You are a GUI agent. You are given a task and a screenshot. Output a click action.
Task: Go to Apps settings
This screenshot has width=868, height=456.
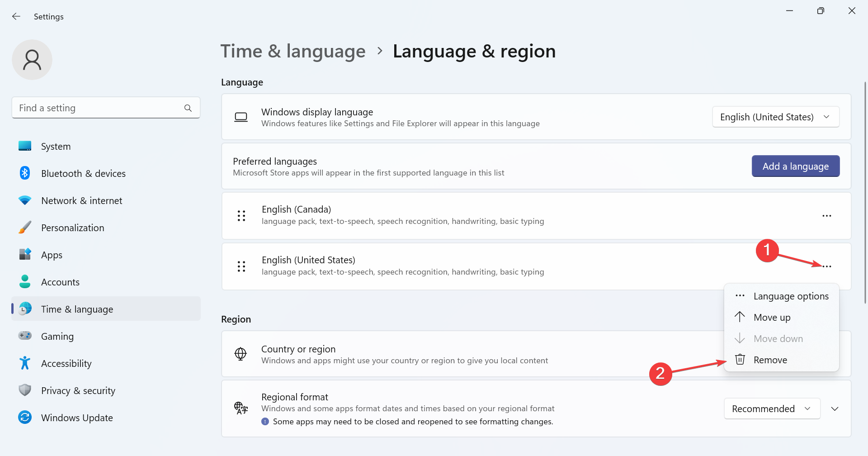pos(106,255)
